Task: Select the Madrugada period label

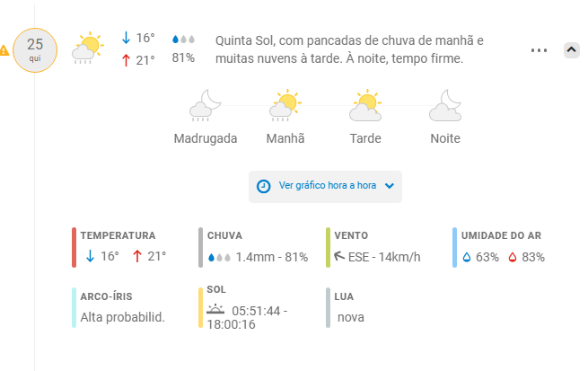Action: [206, 138]
